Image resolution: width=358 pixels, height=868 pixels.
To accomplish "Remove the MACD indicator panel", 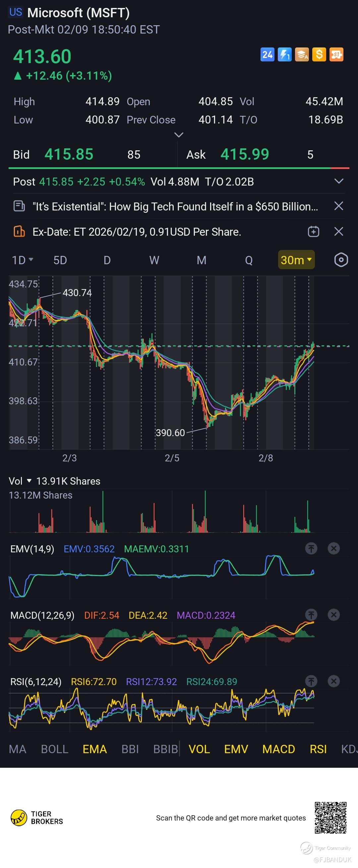I will pos(334,615).
